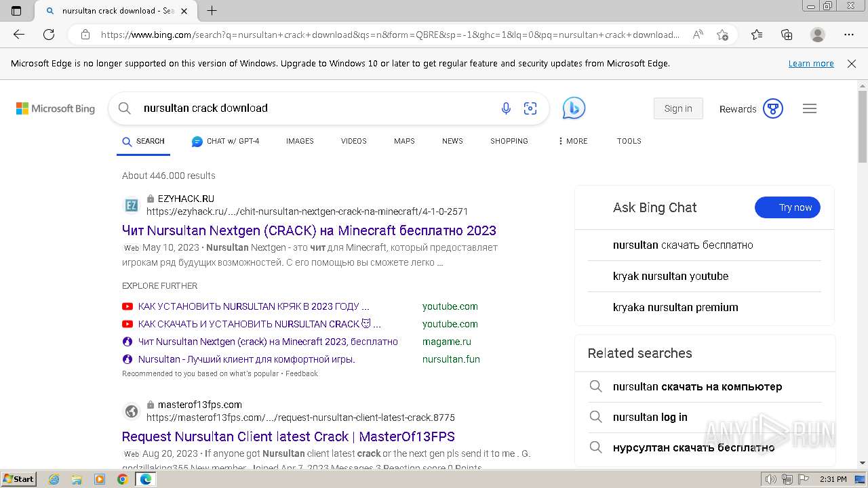Ask chat kryak nursultan youtube
Image resolution: width=868 pixels, height=488 pixels.
coord(671,277)
